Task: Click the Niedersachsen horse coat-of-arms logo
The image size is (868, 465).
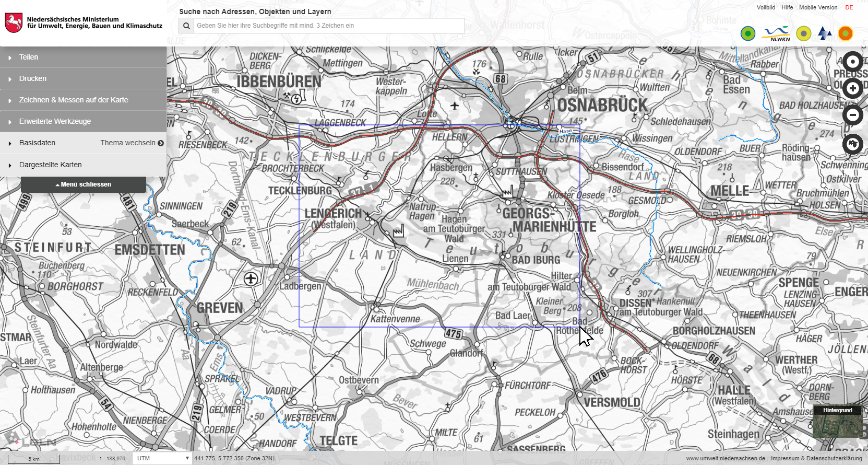Action: pos(14,23)
